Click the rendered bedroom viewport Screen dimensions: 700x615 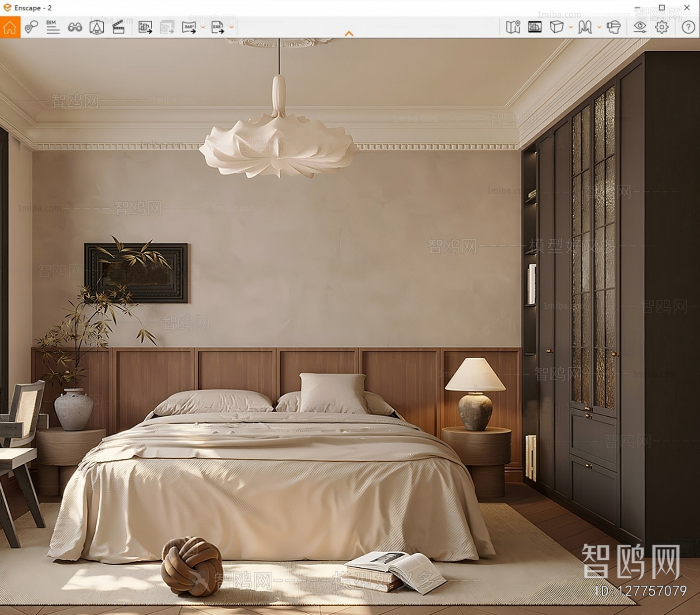click(350, 326)
